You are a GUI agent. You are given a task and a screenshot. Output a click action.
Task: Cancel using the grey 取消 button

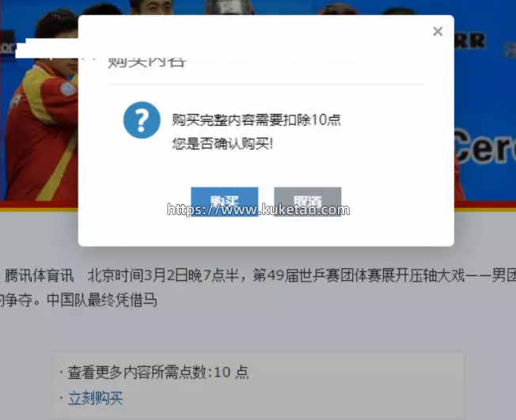coord(307,202)
